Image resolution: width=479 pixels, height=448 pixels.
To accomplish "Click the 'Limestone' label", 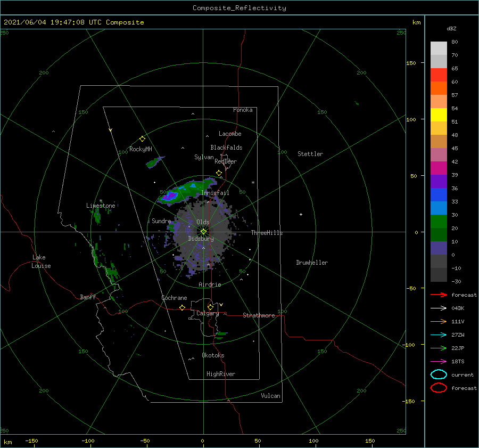I will 101,206.
